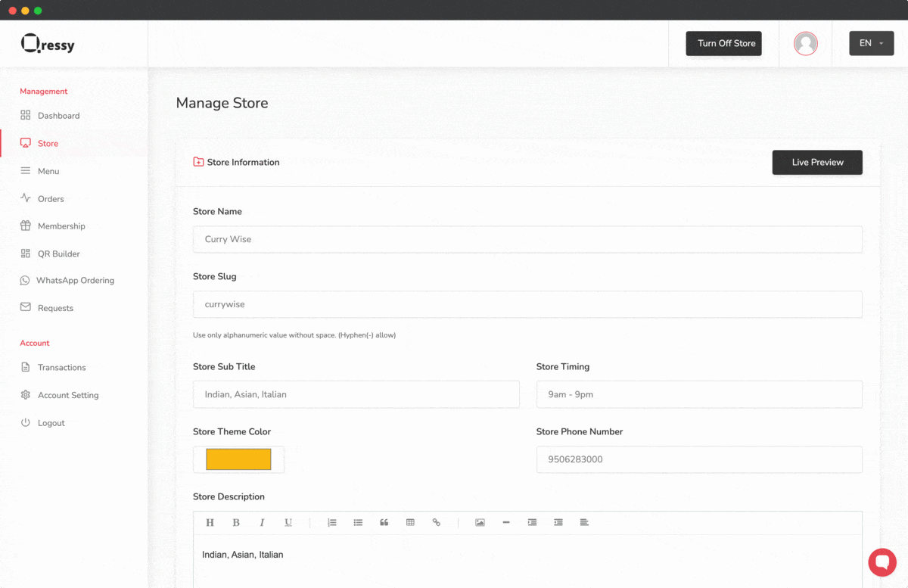908x588 pixels.
Task: Insert an image in the description editor
Action: [x=480, y=522]
